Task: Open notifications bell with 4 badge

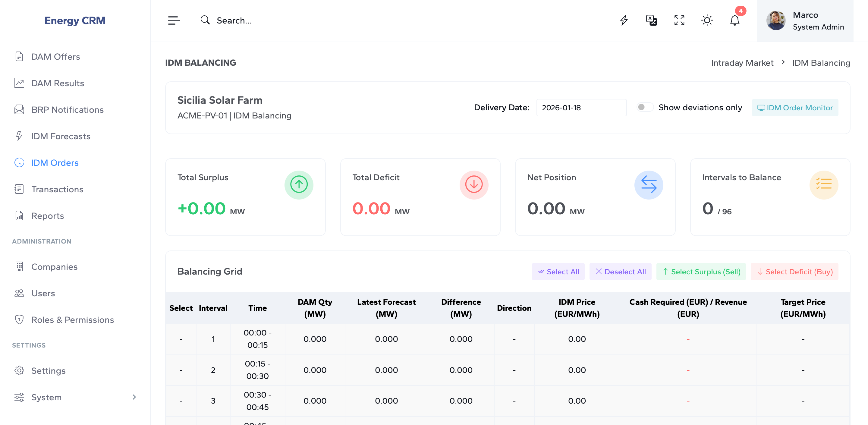Action: 734,20
